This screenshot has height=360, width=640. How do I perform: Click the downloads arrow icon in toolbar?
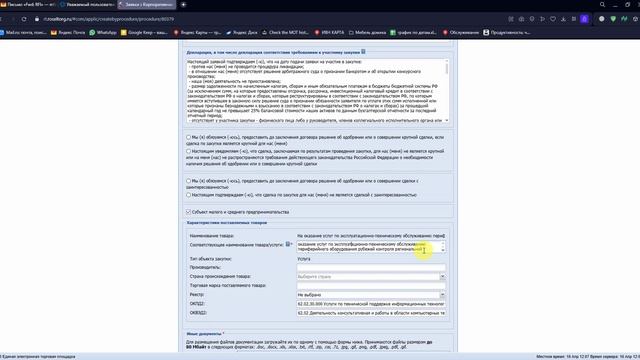click(x=563, y=19)
